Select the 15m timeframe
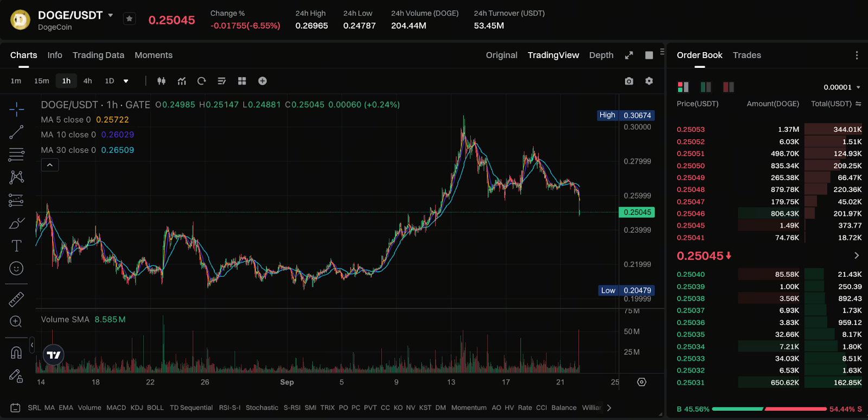The width and height of the screenshot is (868, 420). pos(42,81)
